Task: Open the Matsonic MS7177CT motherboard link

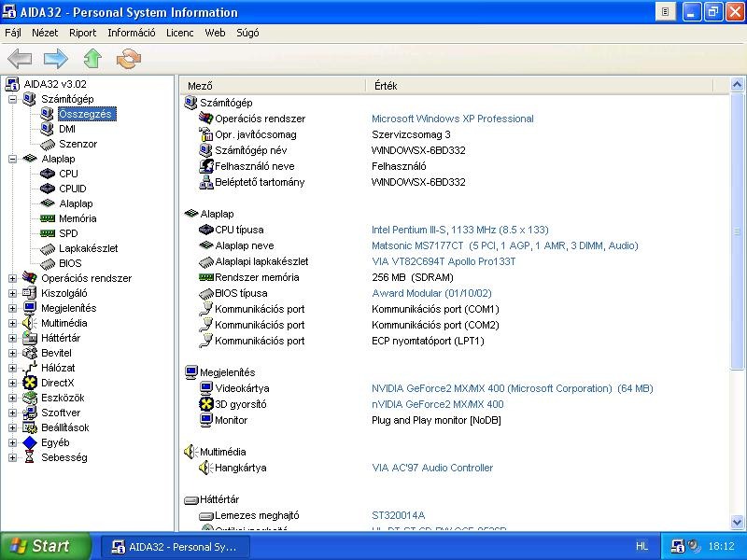Action: tap(504, 245)
